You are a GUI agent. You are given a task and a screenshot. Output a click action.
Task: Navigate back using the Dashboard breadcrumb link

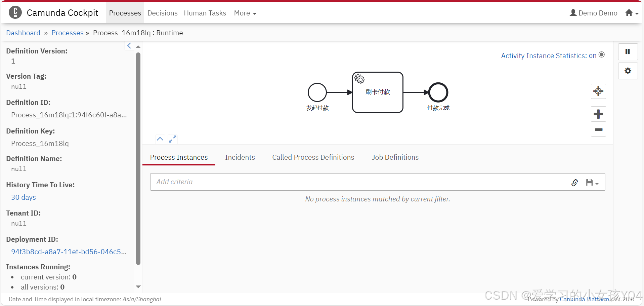[x=23, y=33]
